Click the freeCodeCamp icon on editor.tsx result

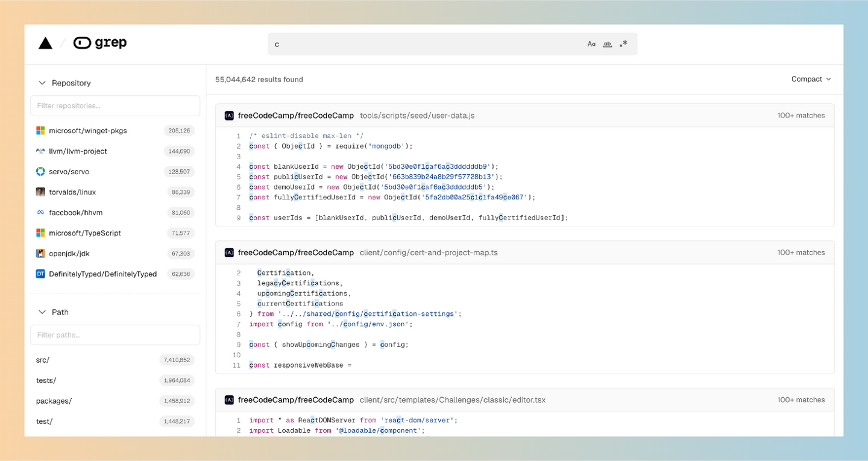click(229, 400)
